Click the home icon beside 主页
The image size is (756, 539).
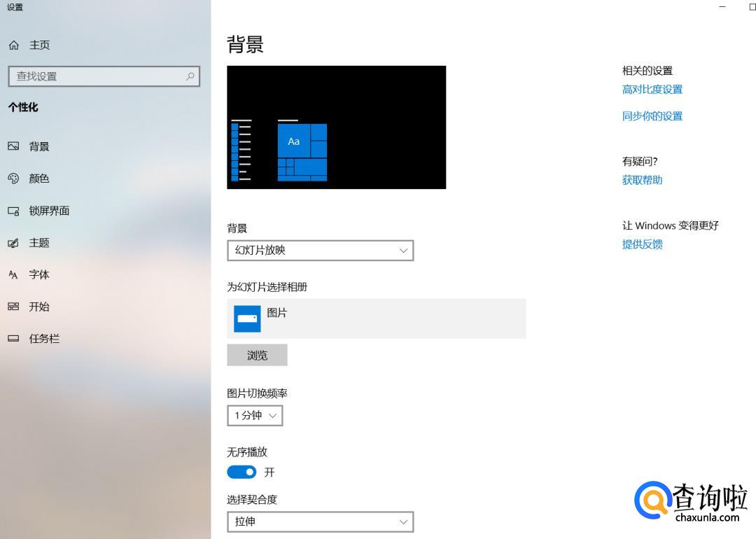[14, 45]
